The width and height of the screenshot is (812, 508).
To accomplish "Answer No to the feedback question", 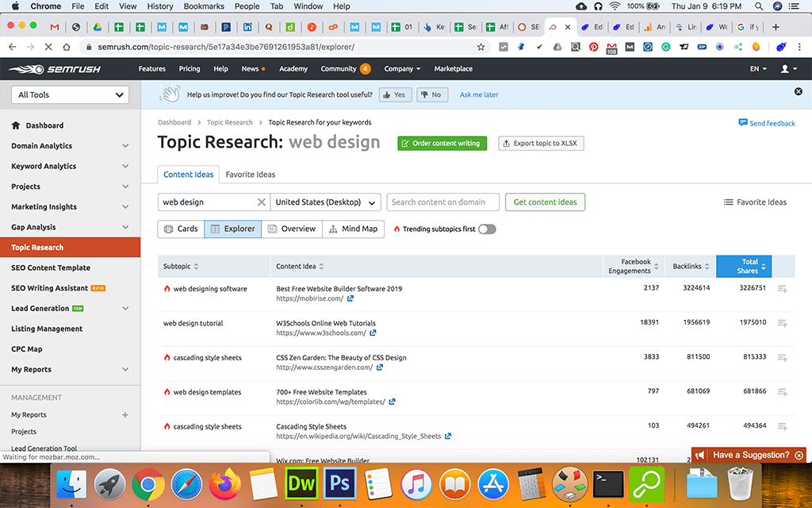I will (x=432, y=95).
